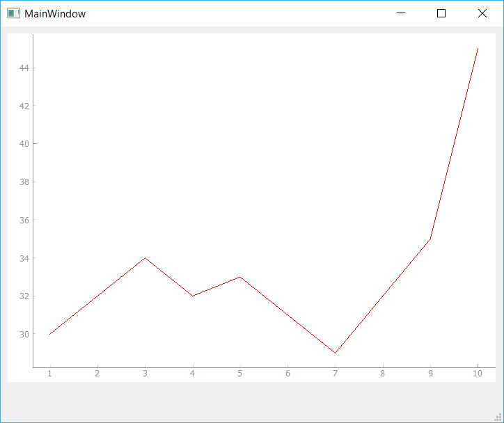Click y-axis label 36
504x423 pixels.
[x=24, y=221]
